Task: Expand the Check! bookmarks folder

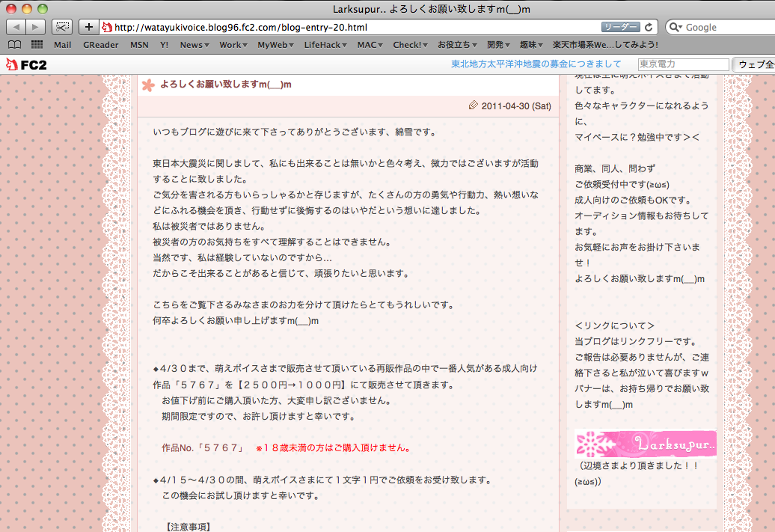Action: 410,45
